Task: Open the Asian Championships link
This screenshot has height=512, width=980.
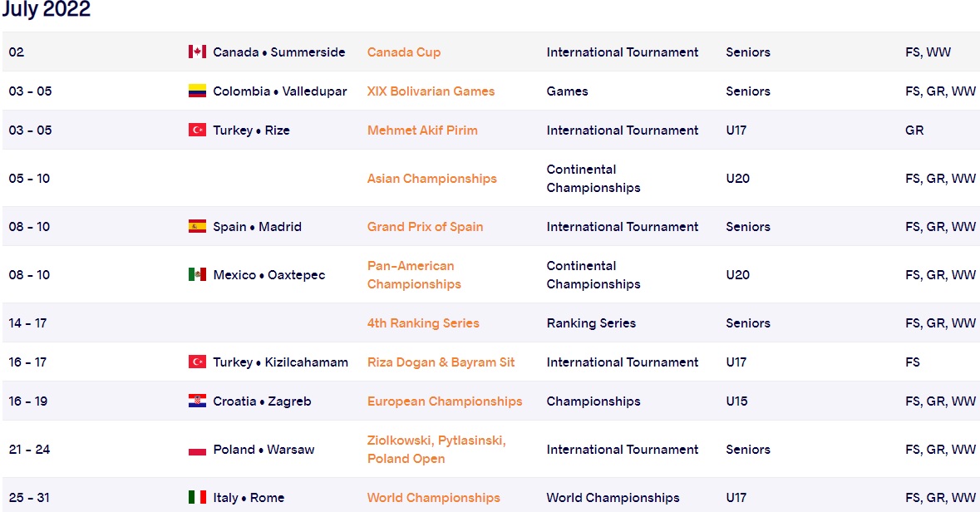Action: tap(431, 179)
